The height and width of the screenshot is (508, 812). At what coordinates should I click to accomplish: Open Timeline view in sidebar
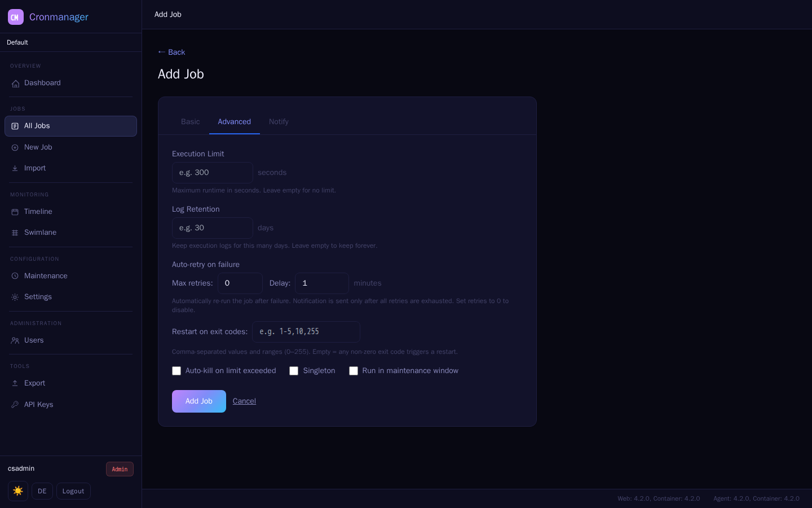click(70, 212)
